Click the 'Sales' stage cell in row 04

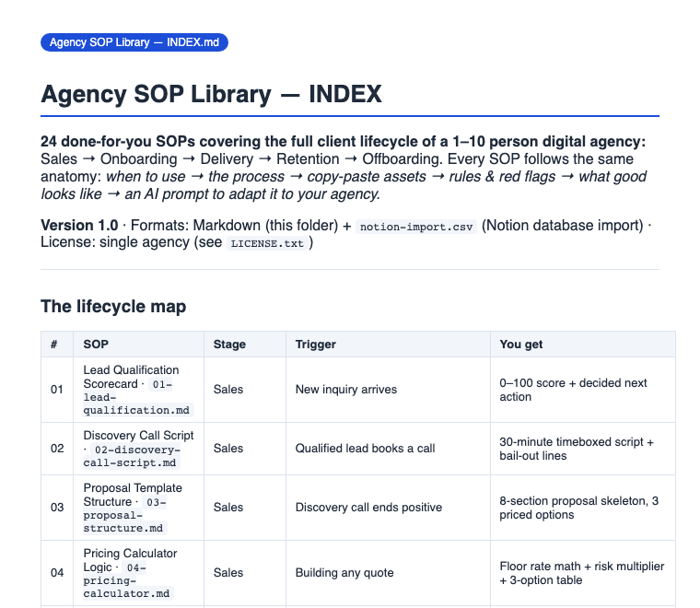(245, 573)
